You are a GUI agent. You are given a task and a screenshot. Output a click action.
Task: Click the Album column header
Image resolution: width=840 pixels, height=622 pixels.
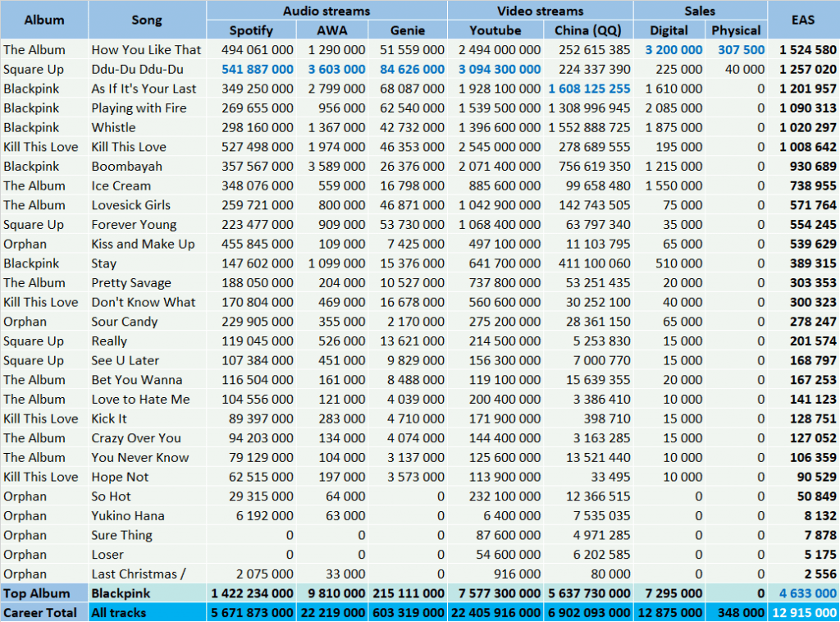click(44, 20)
